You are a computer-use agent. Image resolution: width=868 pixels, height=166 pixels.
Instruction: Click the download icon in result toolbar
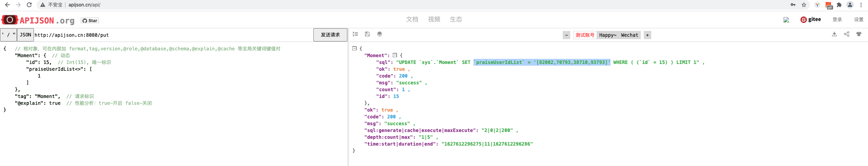coord(834,34)
